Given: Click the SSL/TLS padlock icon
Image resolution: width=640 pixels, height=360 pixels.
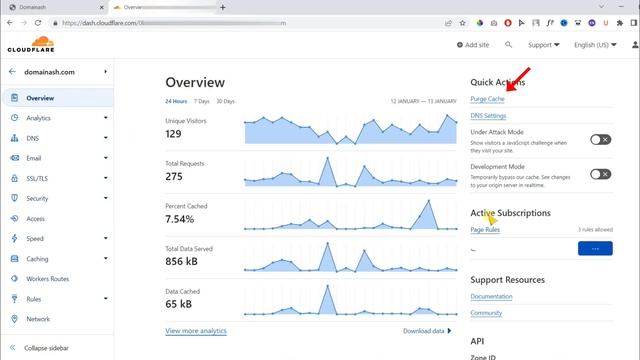Looking at the screenshot, I should [15, 178].
